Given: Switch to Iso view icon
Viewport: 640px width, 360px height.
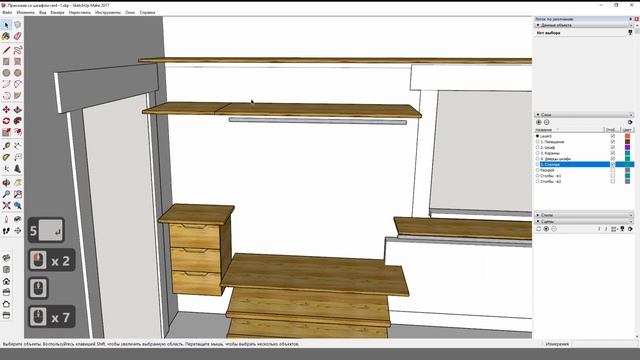Looking at the screenshot, I should (x=6, y=258).
